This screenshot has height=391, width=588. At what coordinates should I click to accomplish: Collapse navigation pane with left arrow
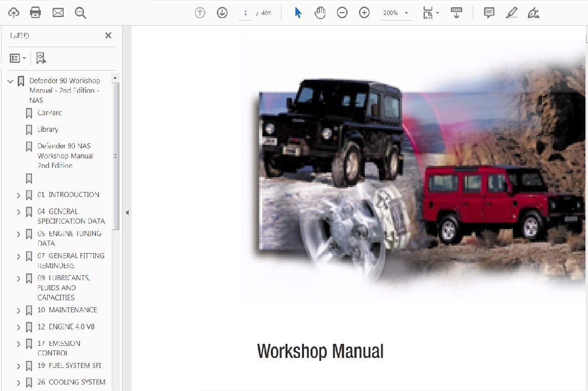coord(127,213)
